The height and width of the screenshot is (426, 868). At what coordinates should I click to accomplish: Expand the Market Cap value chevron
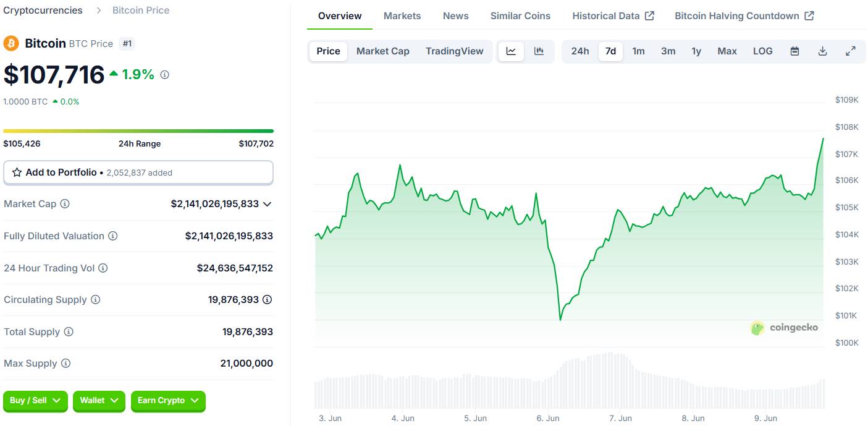268,204
